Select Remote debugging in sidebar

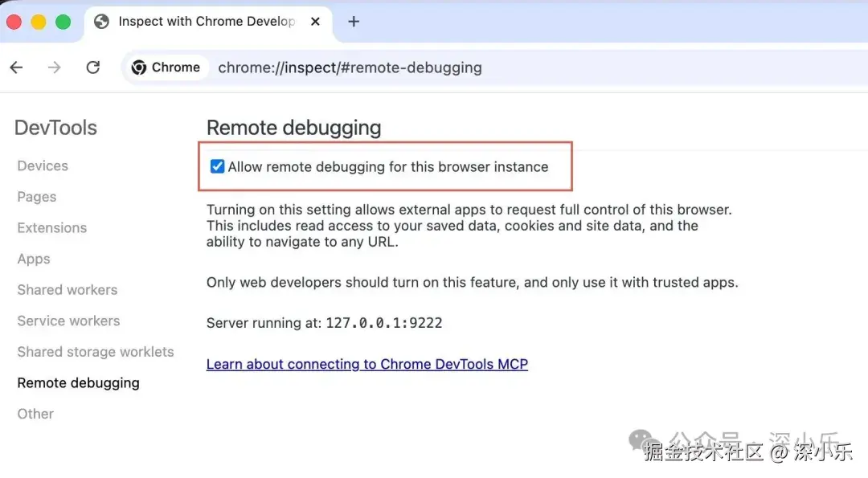(x=78, y=383)
